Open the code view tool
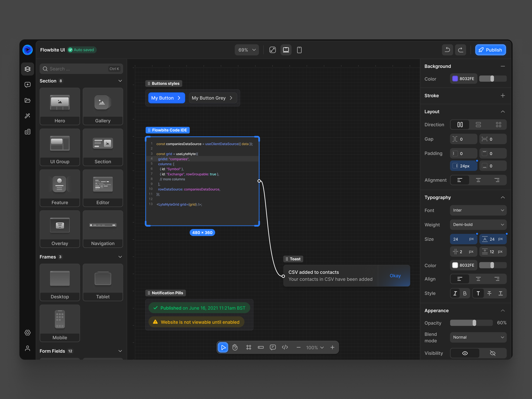The width and height of the screenshot is (532, 399). [x=285, y=347]
